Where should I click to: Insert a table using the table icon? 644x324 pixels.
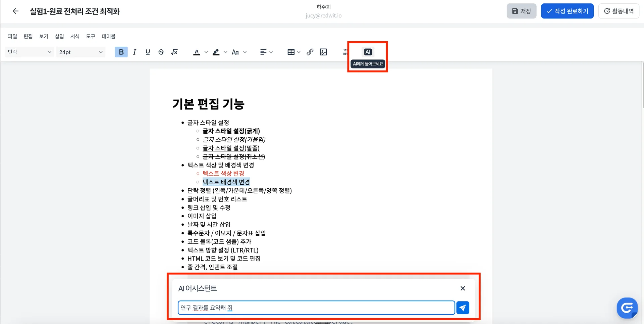[x=290, y=52]
